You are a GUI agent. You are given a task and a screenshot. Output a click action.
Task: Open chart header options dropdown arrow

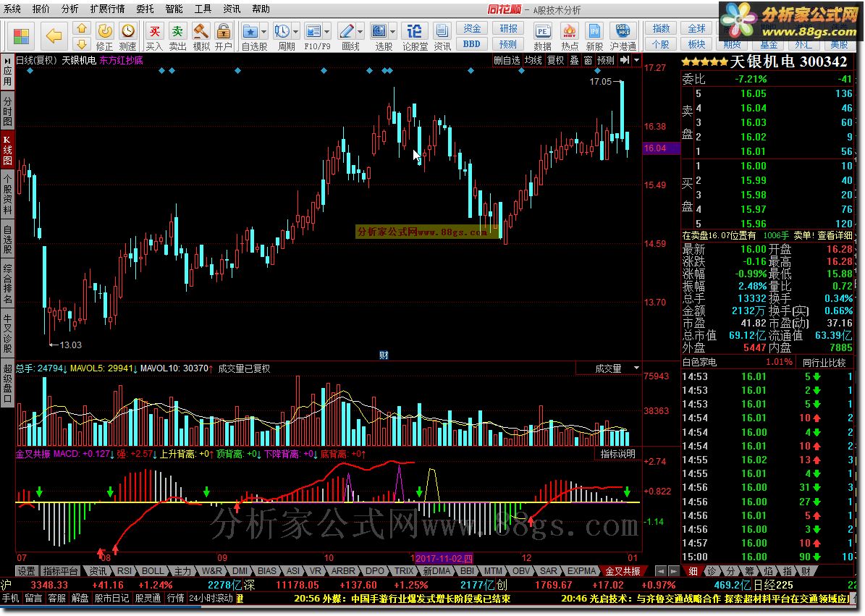(636, 60)
